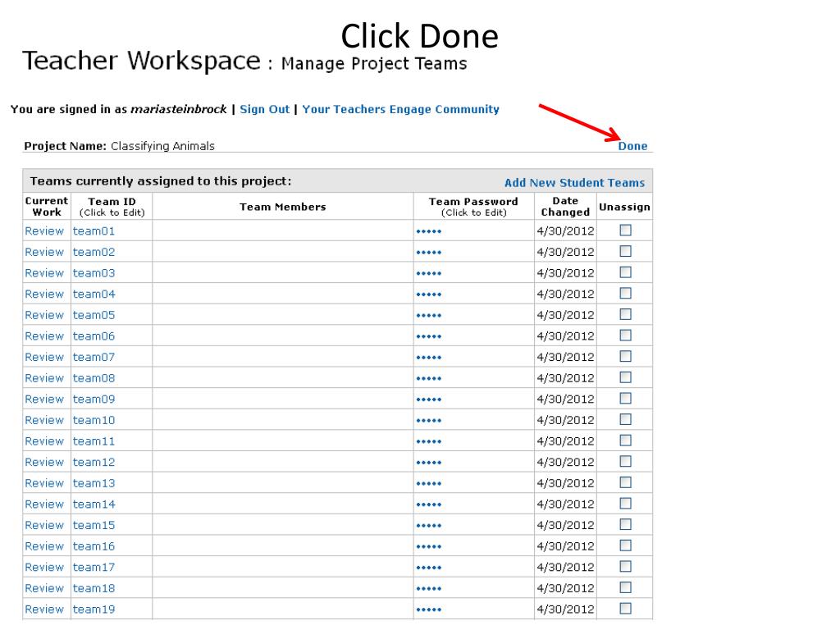
Task: Select the Classifying Animals project name
Action: [x=163, y=146]
